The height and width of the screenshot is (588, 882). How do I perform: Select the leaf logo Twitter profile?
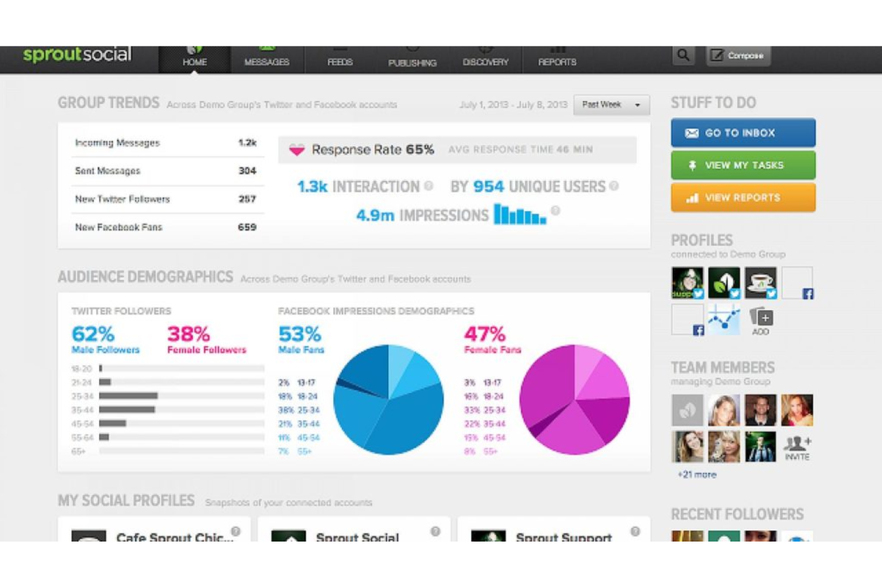(723, 282)
